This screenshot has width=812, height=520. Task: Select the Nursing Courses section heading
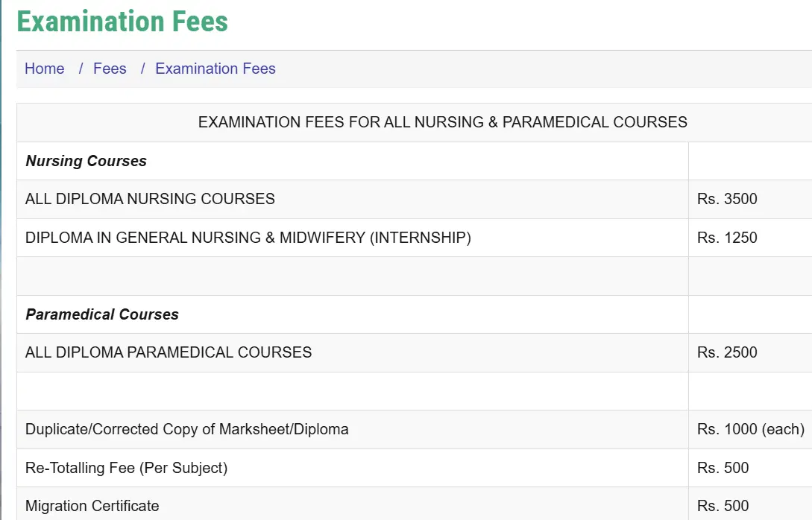click(x=86, y=161)
